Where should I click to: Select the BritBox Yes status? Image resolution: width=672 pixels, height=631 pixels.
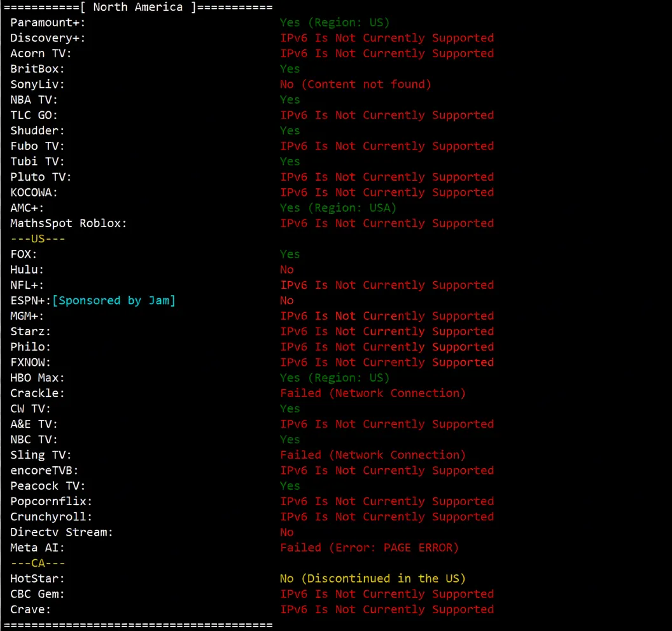point(290,69)
